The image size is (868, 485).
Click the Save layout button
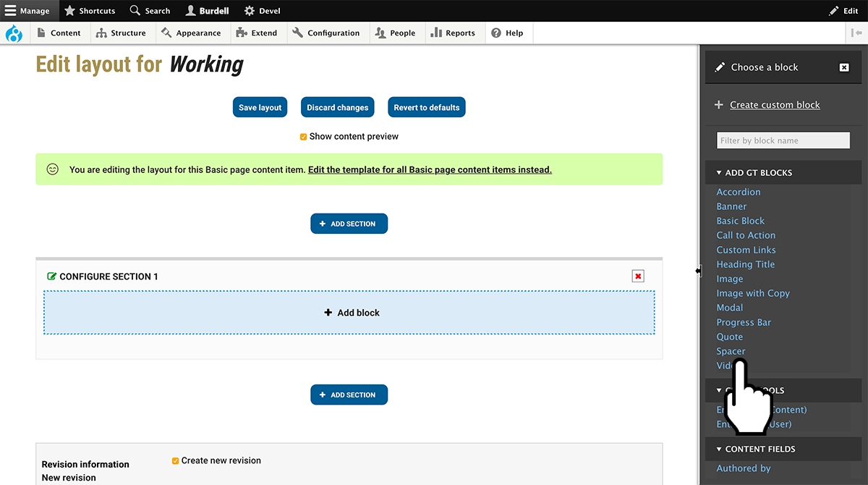[260, 107]
